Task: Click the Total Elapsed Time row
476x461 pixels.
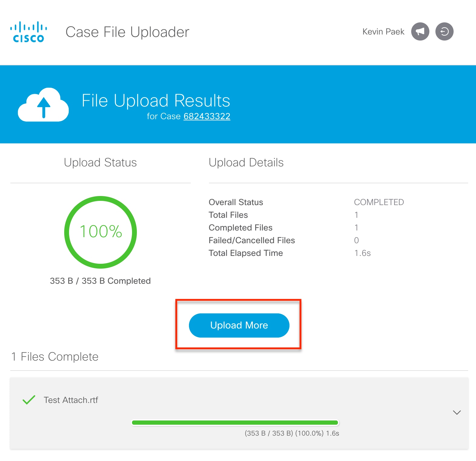Action: (289, 253)
